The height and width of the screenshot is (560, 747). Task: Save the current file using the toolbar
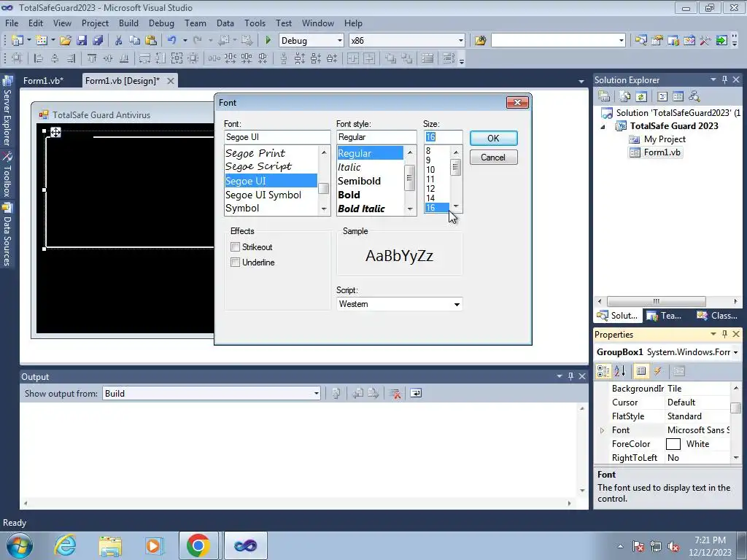[x=82, y=41]
